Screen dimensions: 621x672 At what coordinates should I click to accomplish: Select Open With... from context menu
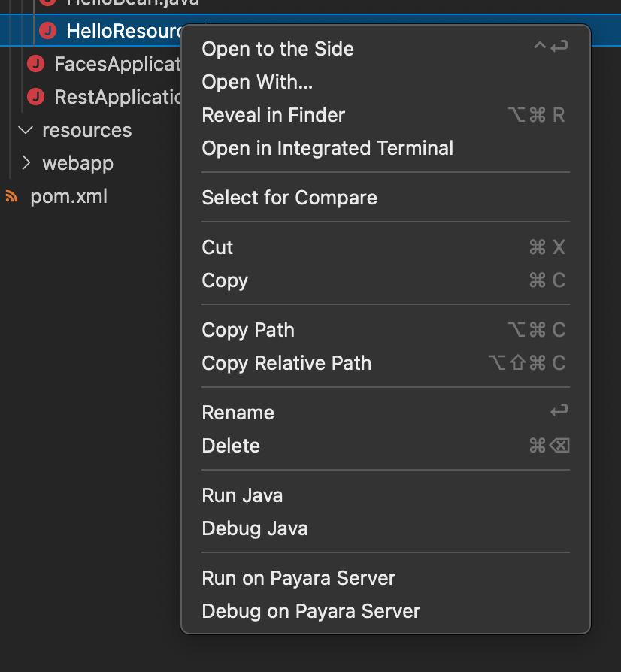tap(257, 82)
